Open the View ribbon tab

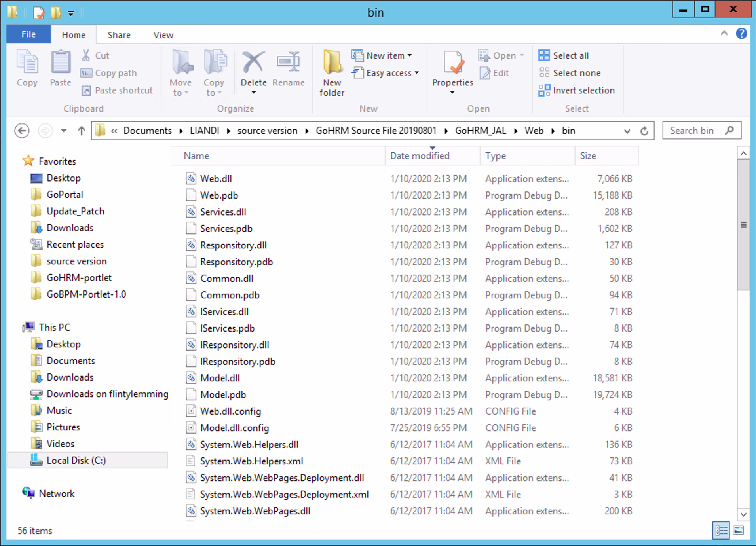click(163, 35)
